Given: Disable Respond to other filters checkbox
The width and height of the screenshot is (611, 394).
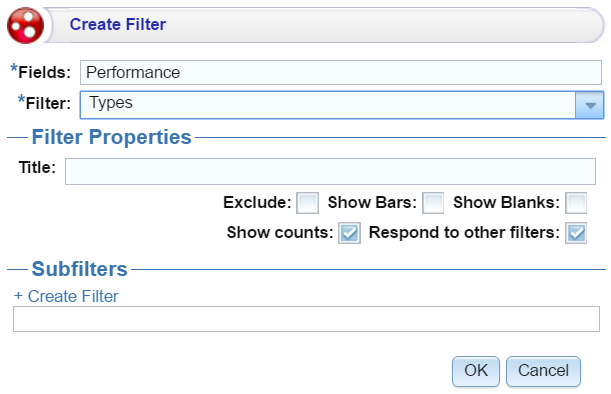Looking at the screenshot, I should coord(576,233).
